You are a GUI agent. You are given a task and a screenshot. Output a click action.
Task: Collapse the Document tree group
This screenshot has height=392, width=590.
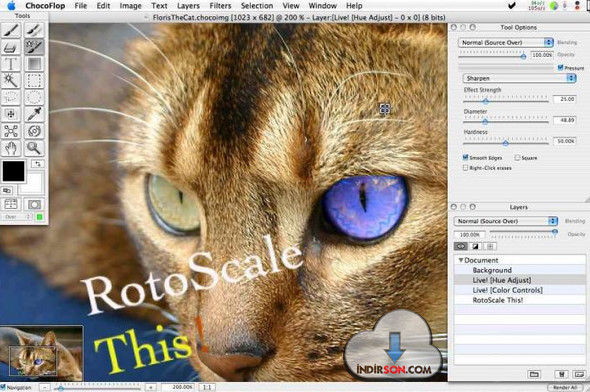tap(461, 260)
